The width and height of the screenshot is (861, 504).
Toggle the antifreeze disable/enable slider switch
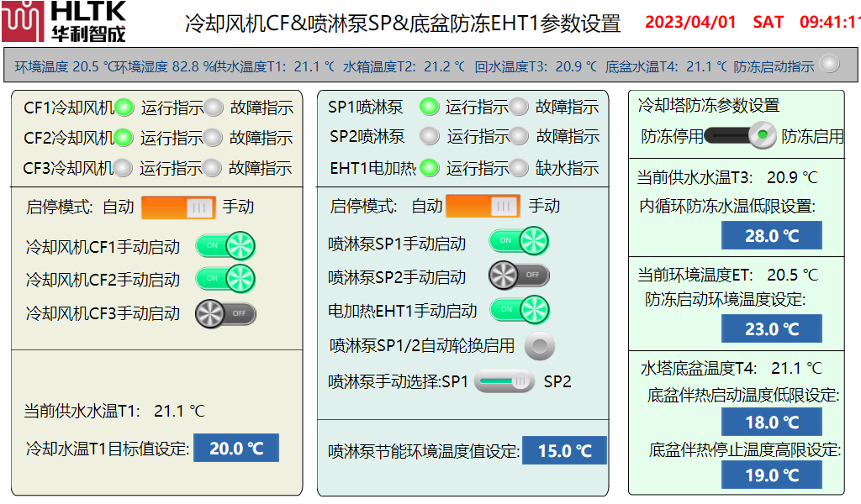pyautogui.click(x=741, y=135)
